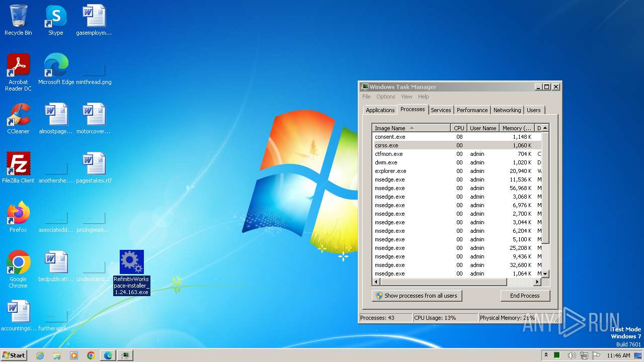Switch to the Users tab
Image resolution: width=644 pixels, height=362 pixels.
[x=534, y=110]
